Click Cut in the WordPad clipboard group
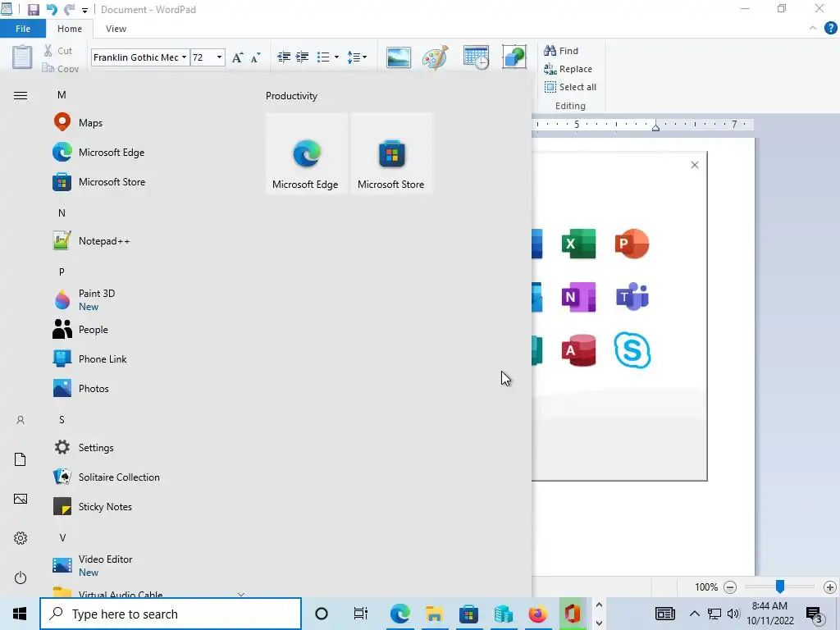 (x=58, y=51)
